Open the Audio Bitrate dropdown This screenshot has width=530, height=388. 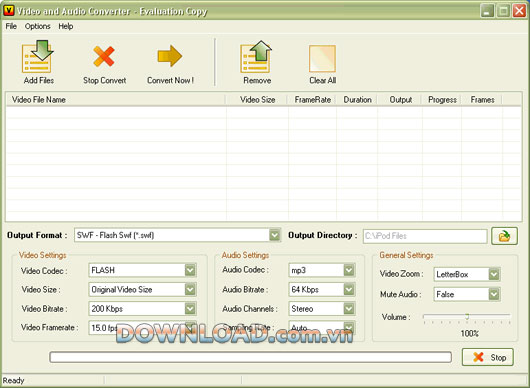[x=349, y=289]
